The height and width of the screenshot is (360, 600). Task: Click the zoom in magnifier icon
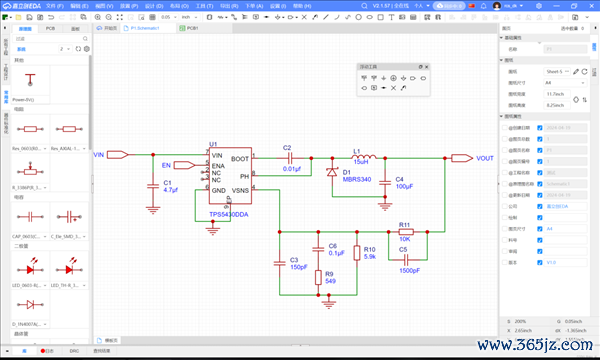[98, 17]
